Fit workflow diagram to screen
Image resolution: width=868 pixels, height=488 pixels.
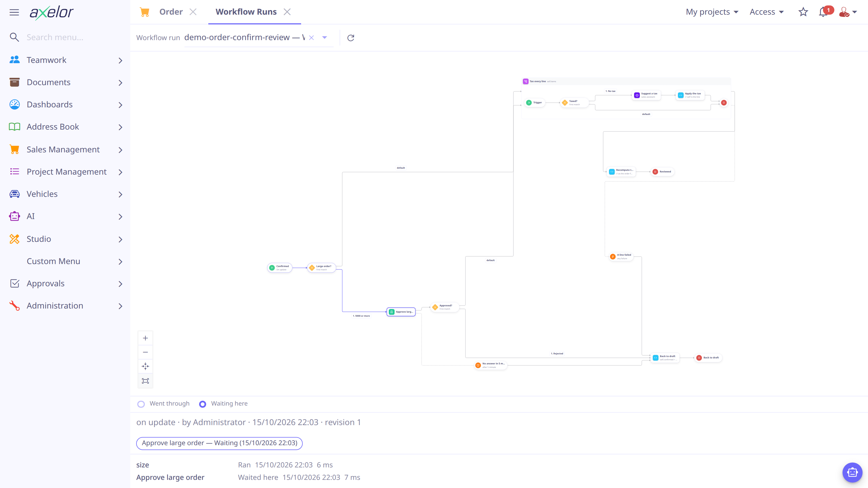click(x=145, y=381)
